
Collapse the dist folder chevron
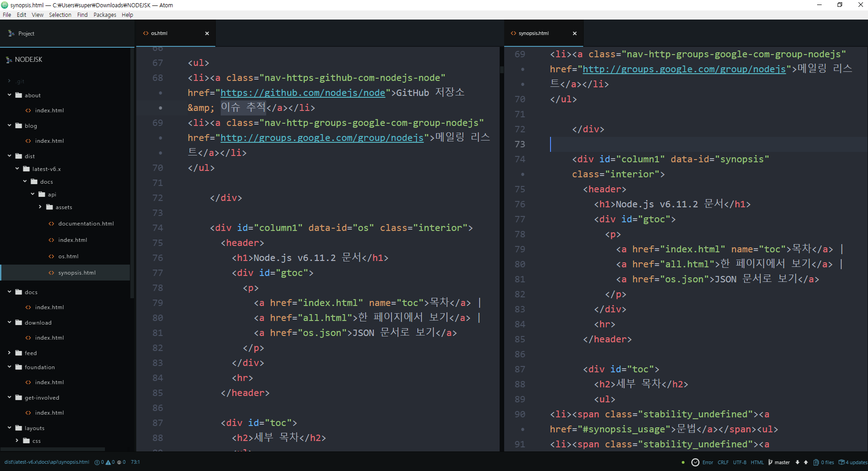10,156
